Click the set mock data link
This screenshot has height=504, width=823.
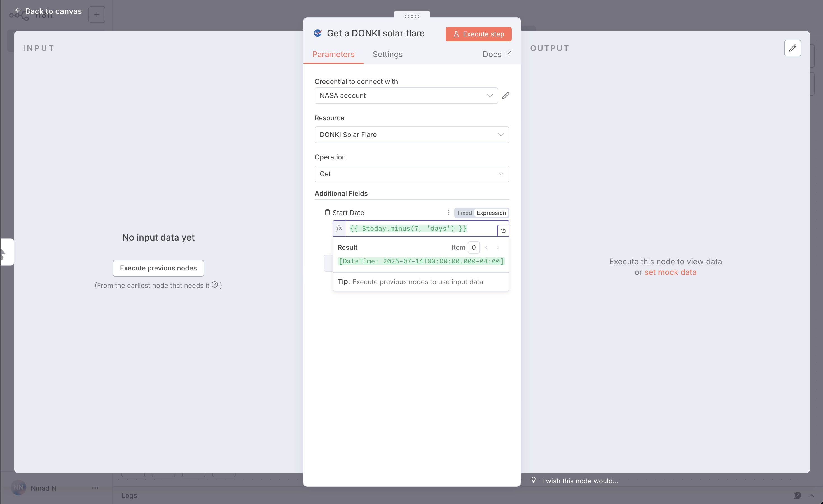pyautogui.click(x=670, y=272)
